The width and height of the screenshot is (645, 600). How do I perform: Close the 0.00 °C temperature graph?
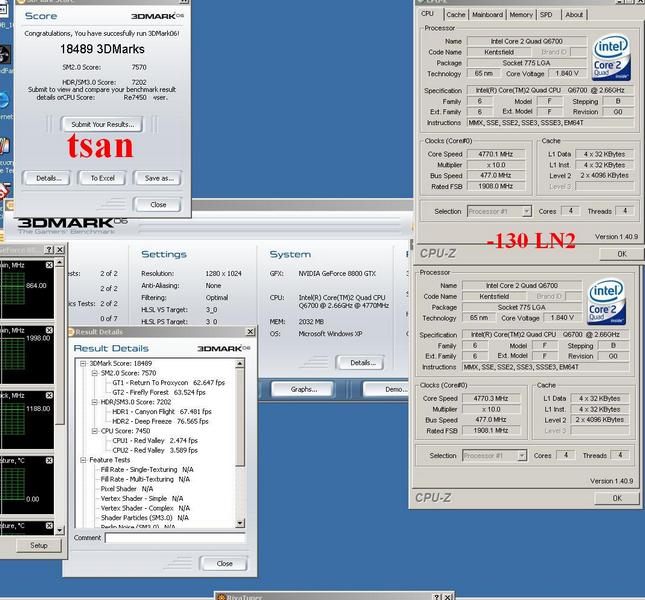[49, 461]
